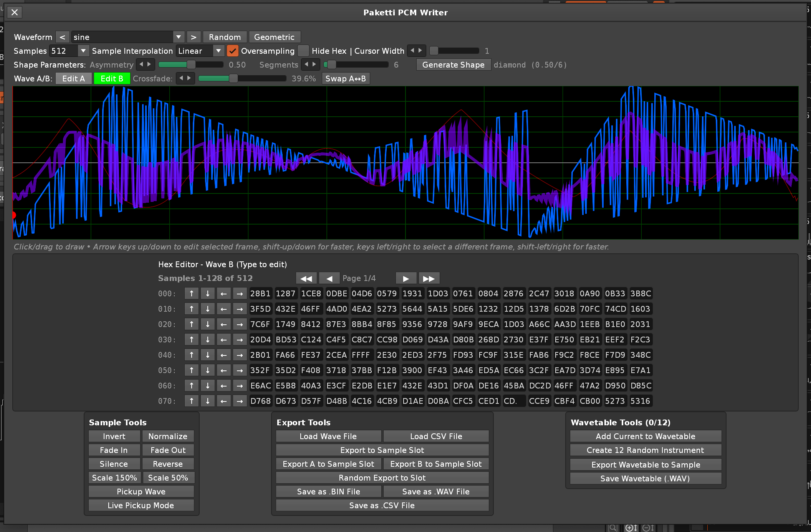Select Edit B wave tab
Viewport: 811px width, 532px height.
coord(112,79)
